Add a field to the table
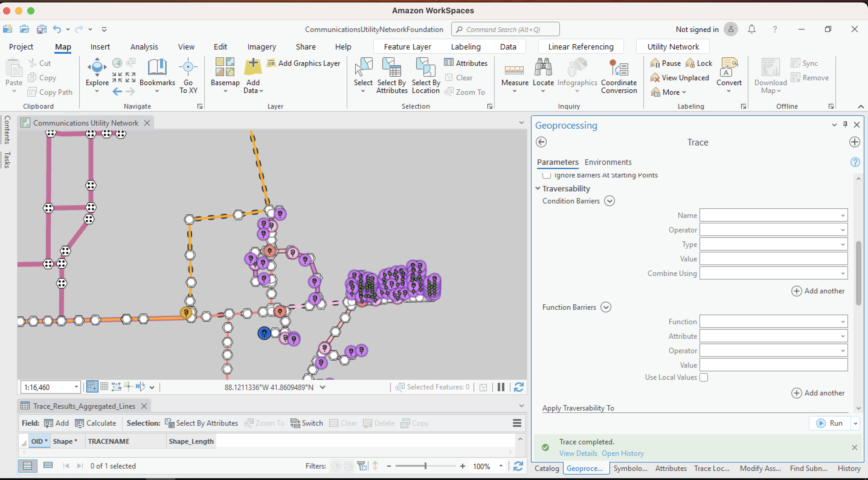This screenshot has width=868, height=480. pyautogui.click(x=56, y=423)
